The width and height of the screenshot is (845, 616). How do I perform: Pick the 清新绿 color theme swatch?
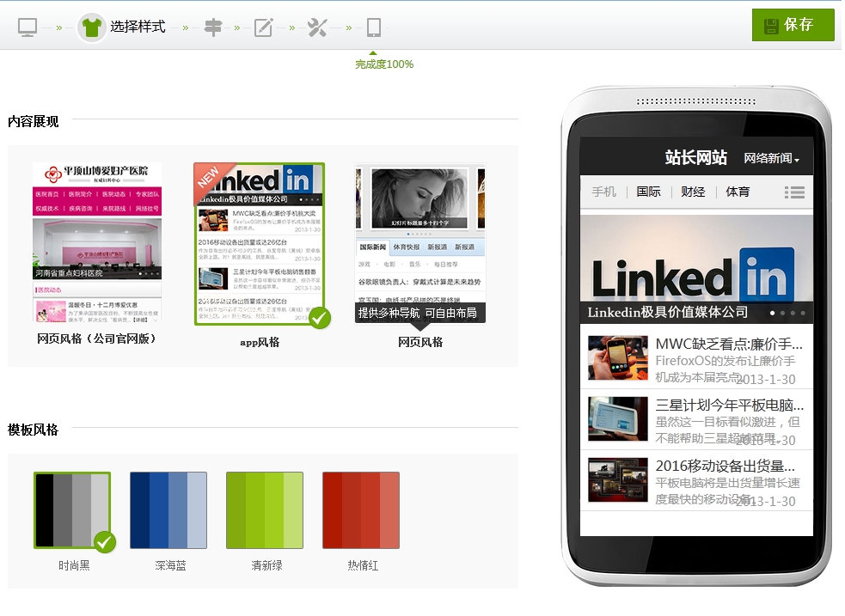[x=265, y=509]
